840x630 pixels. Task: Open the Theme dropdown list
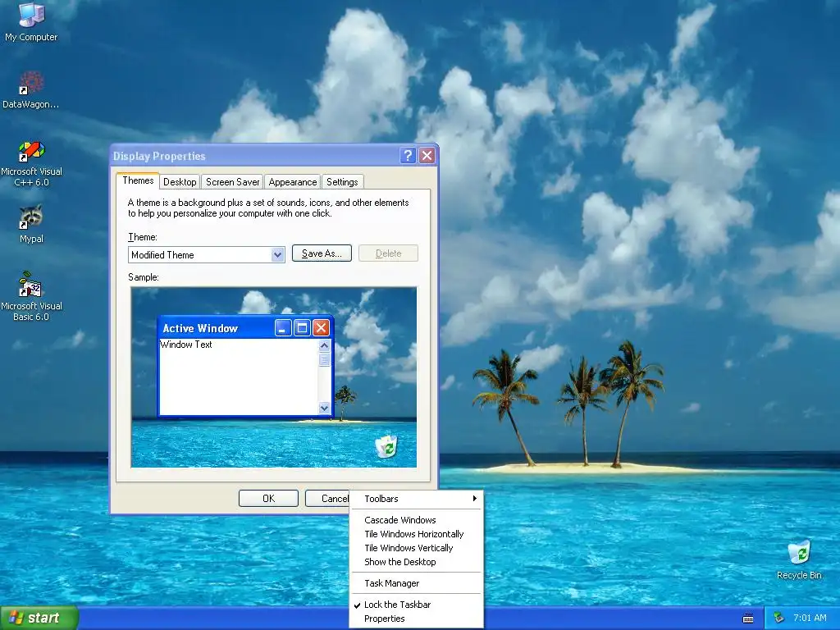click(x=277, y=255)
